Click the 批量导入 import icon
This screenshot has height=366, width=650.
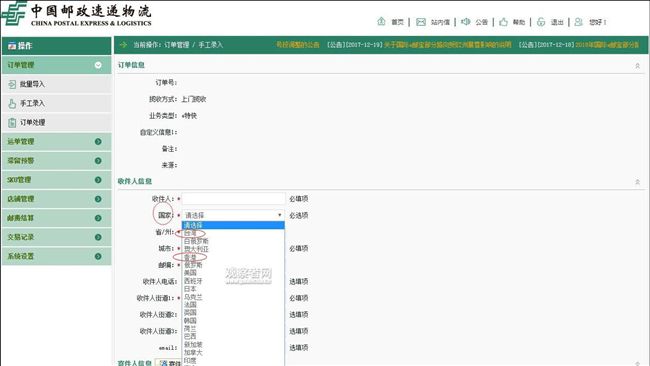(x=12, y=84)
